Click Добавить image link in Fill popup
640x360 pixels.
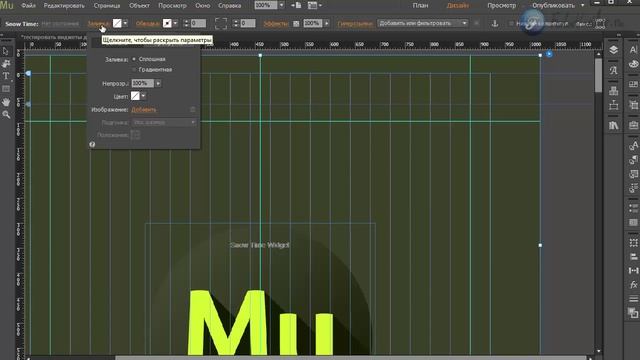144,109
